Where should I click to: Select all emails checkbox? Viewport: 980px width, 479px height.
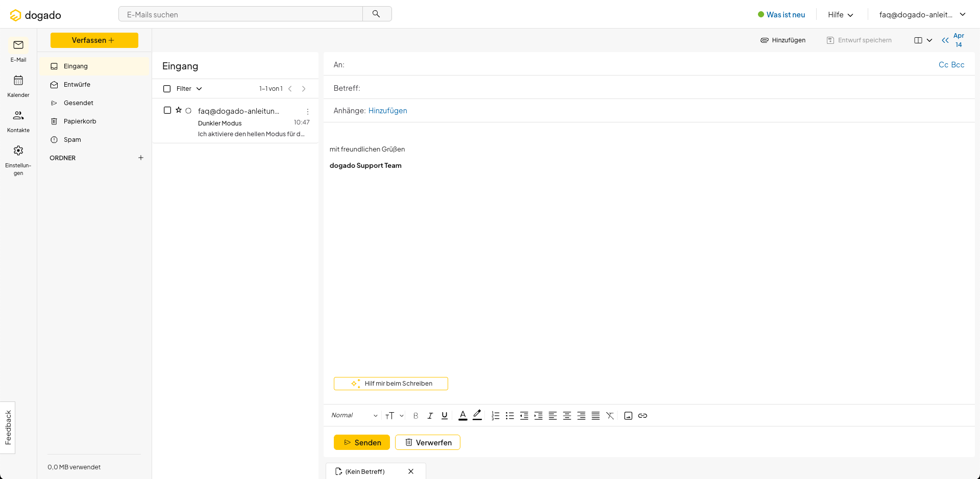click(167, 89)
